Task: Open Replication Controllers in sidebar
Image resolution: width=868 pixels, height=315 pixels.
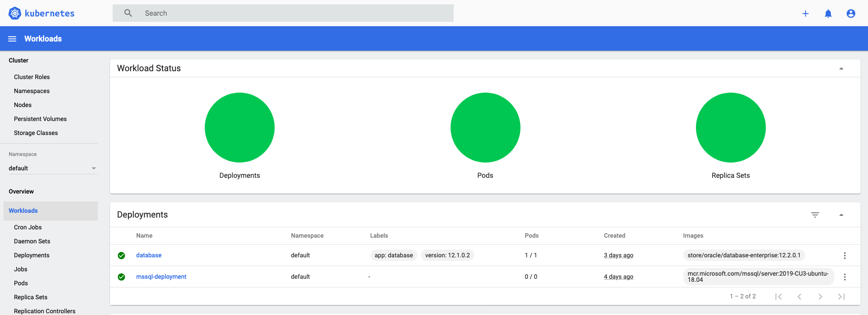Action: click(45, 311)
